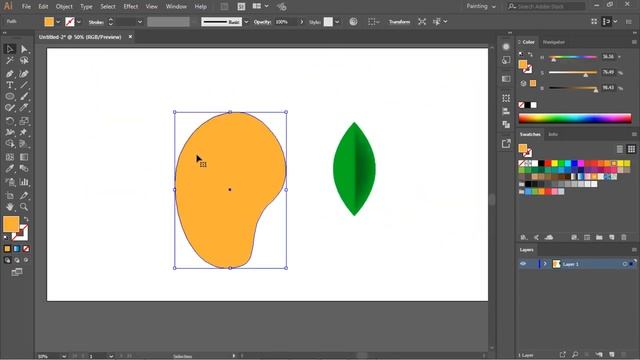This screenshot has height=360, width=640.
Task: Open stroke color dropdown in control bar
Action: 79,22
